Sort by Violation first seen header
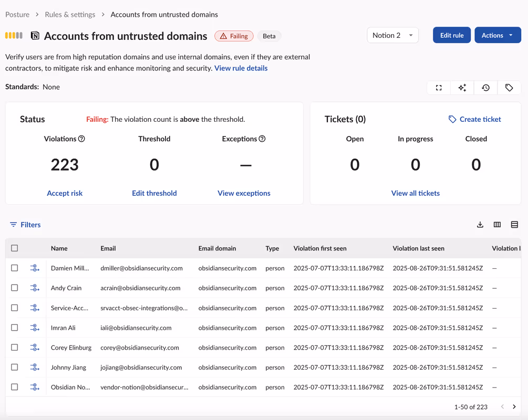 click(x=320, y=248)
